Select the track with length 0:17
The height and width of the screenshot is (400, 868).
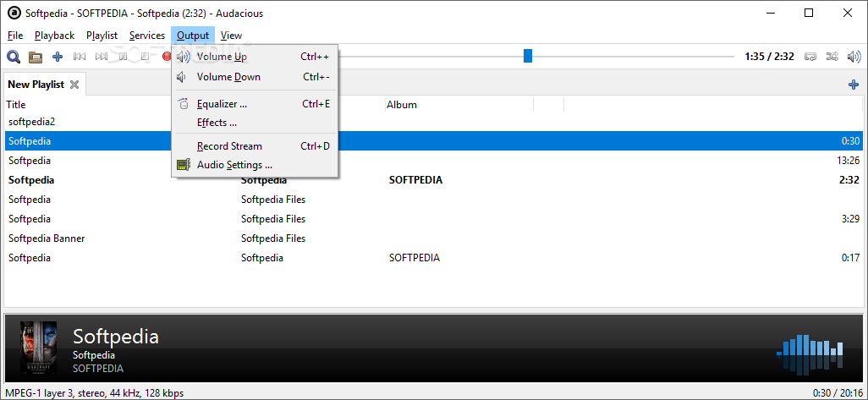[x=433, y=258]
